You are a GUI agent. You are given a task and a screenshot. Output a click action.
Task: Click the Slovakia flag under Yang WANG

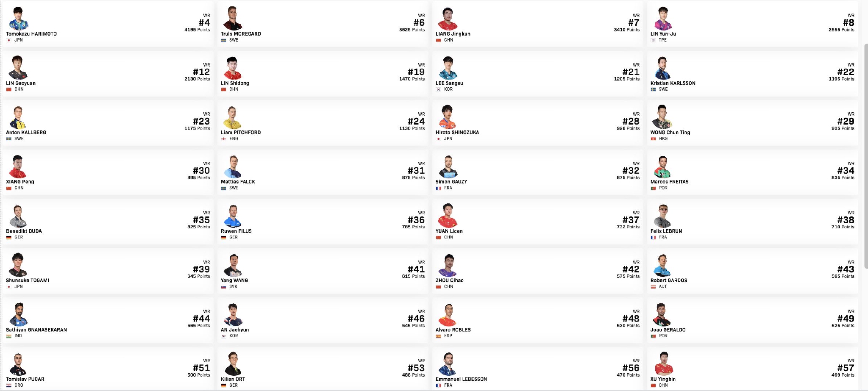(223, 287)
